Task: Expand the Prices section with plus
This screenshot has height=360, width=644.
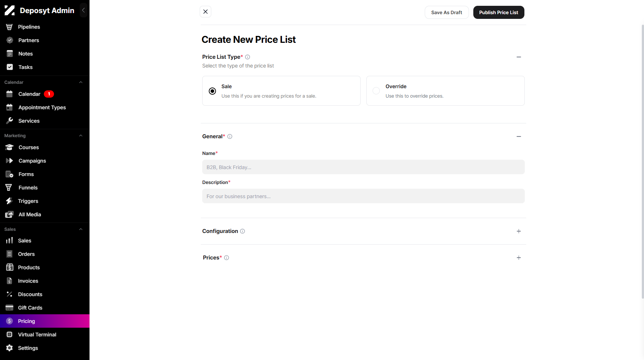Action: tap(519, 258)
